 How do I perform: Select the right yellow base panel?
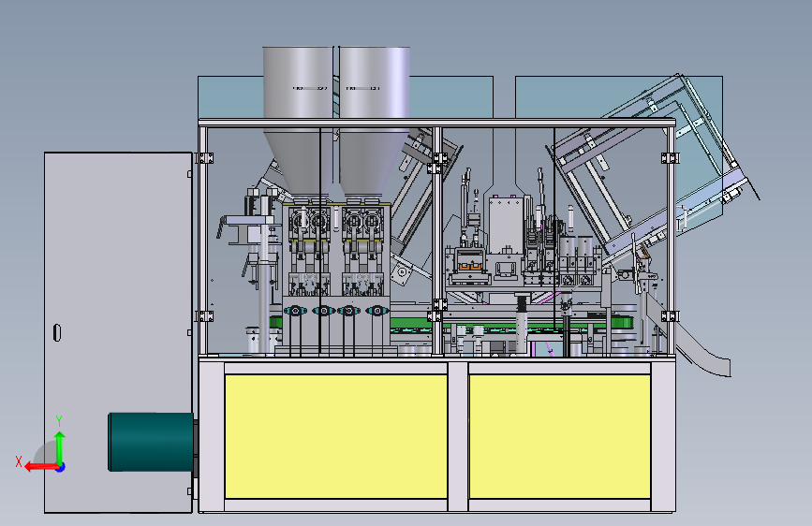[560, 436]
